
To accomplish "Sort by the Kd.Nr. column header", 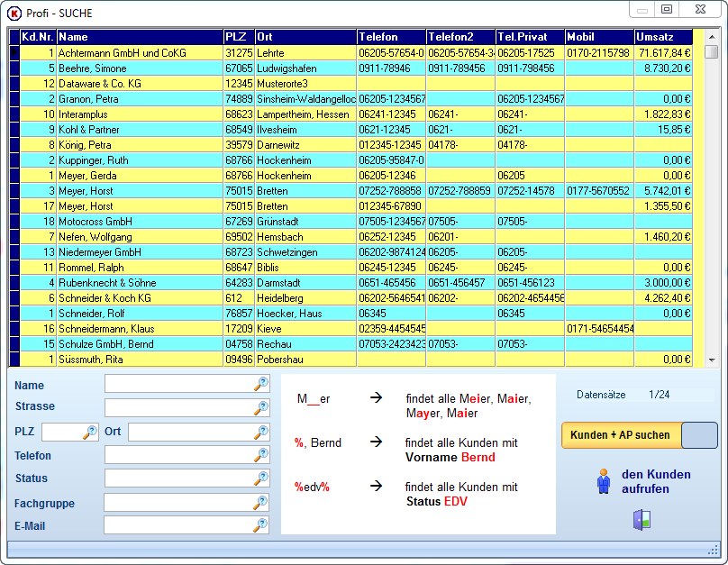I will [38, 37].
